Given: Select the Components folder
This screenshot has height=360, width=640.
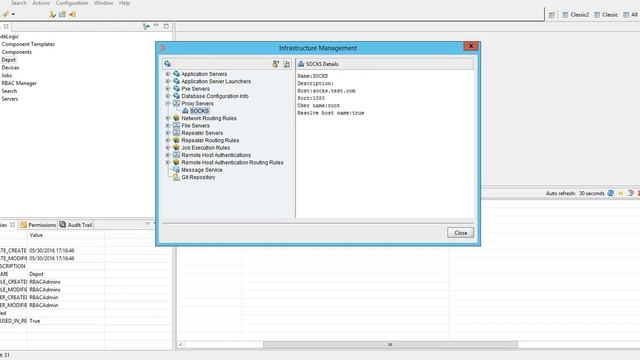Looking at the screenshot, I should 17,52.
